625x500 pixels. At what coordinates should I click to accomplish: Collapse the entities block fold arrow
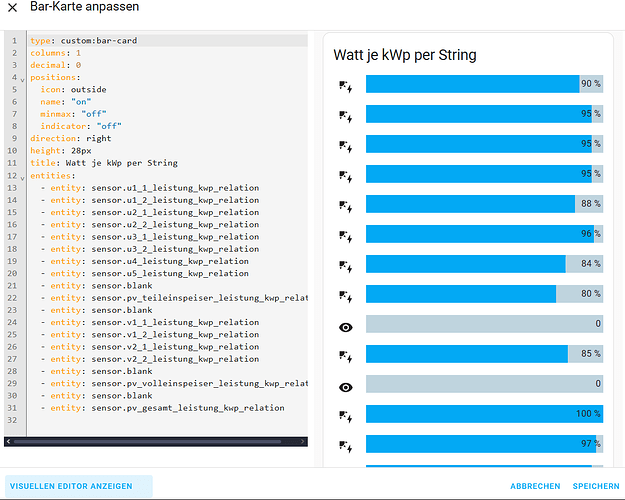pyautogui.click(x=21, y=175)
